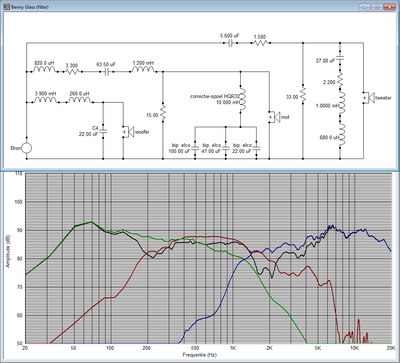Click the 'Bron' source label
Viewport: 400px width, 363px height.
16,148
